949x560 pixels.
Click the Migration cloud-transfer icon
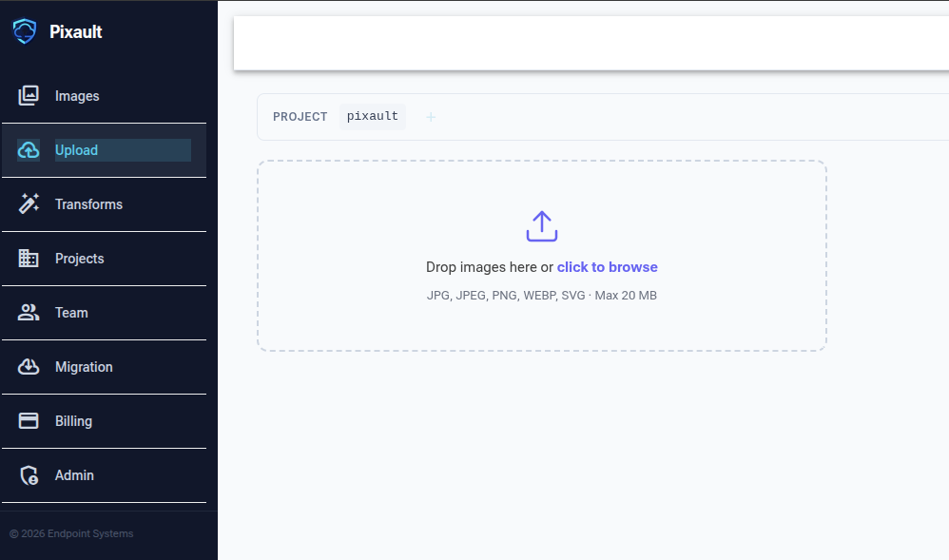29,366
